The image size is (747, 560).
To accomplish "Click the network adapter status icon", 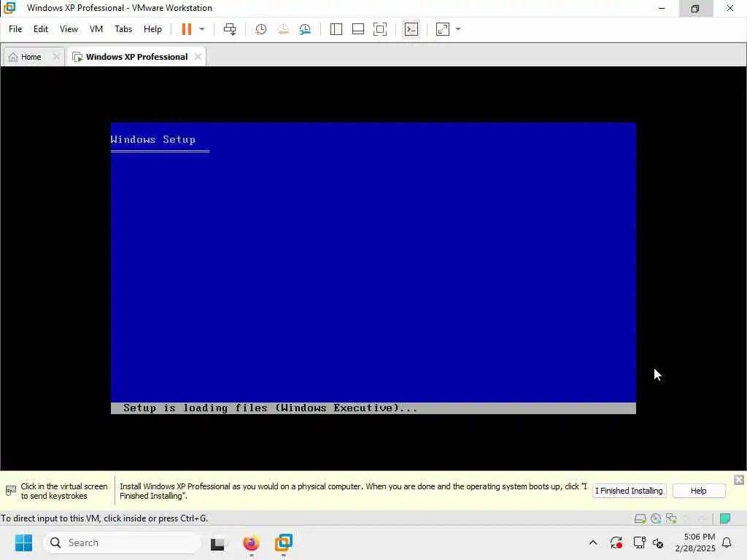I will tap(671, 518).
